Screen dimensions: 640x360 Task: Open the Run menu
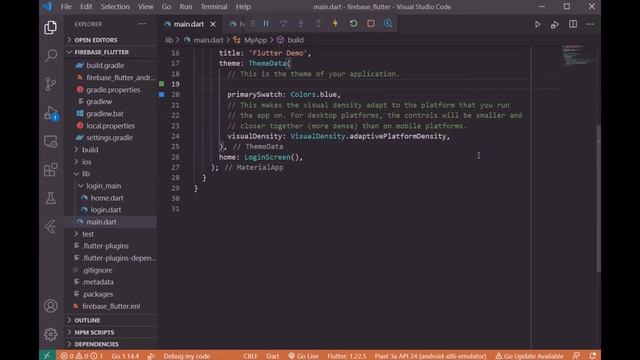[186, 7]
